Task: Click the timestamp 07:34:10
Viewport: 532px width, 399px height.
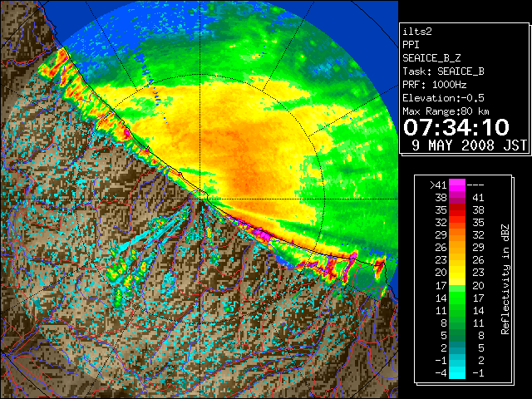Action: [x=456, y=127]
